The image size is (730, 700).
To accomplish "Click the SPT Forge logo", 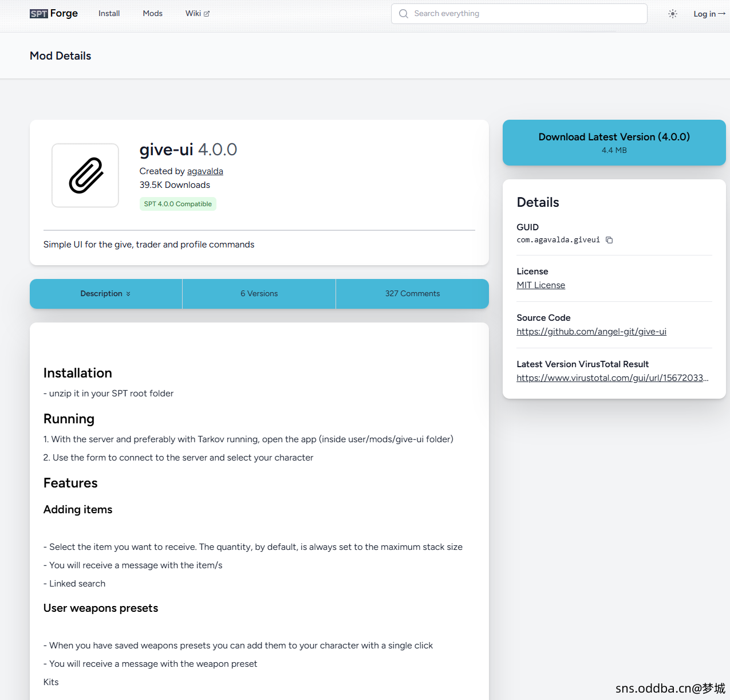I will tap(54, 13).
